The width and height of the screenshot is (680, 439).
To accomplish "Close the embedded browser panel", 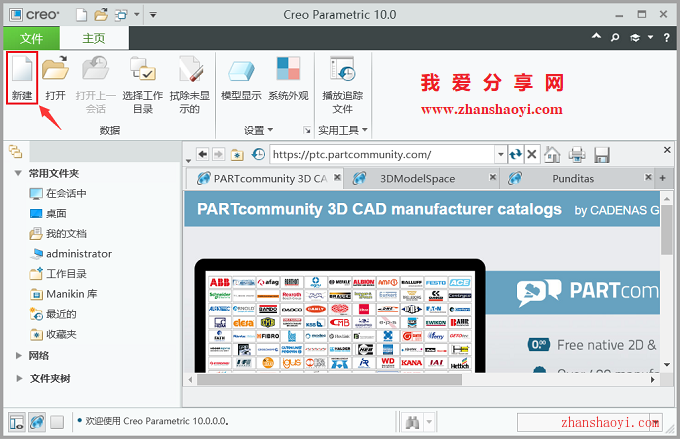I will [667, 150].
